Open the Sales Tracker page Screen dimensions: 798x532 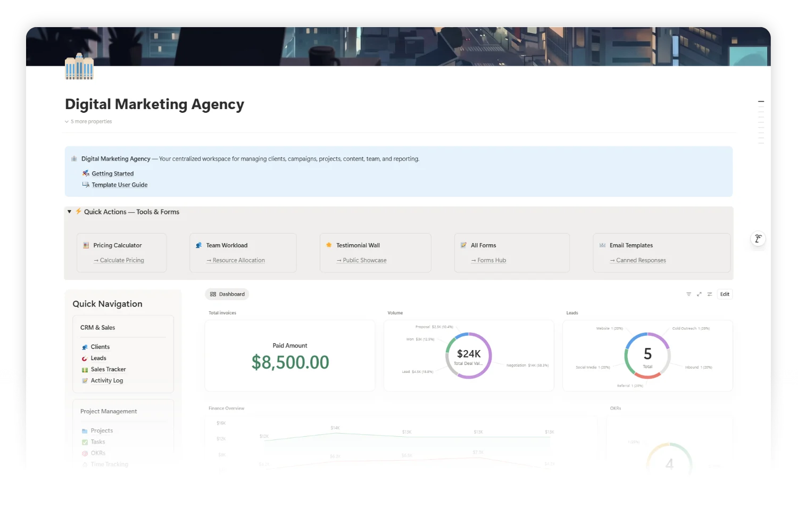pos(109,369)
